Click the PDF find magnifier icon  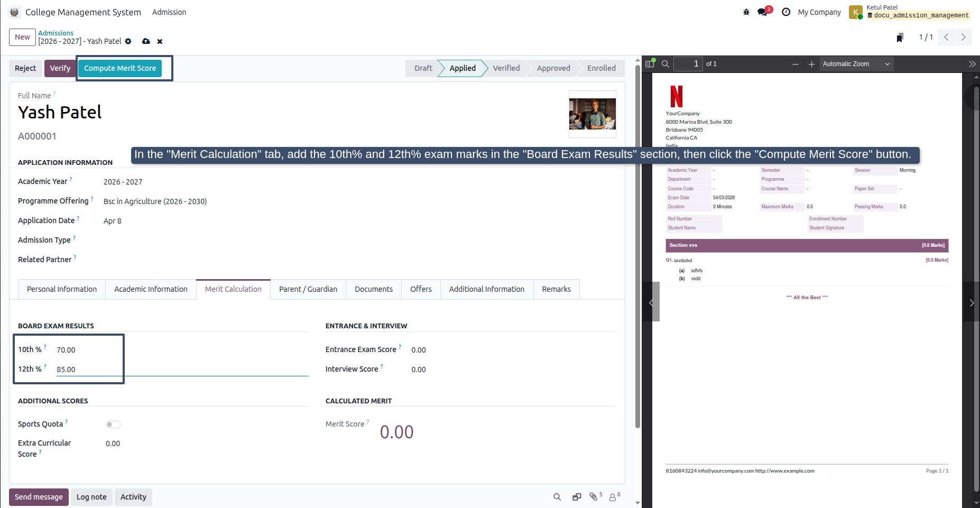click(x=665, y=64)
